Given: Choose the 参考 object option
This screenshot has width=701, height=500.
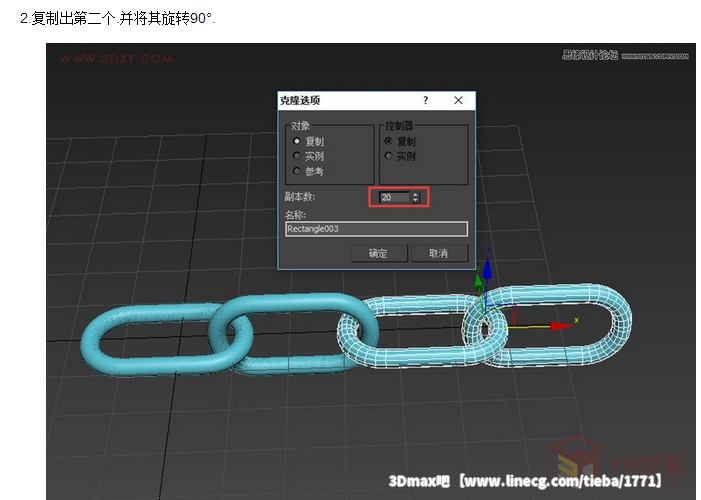Looking at the screenshot, I should [296, 171].
